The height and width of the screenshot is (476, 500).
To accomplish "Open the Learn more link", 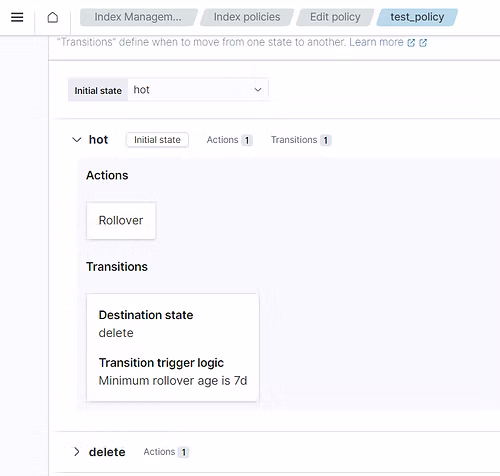I will pos(376,42).
